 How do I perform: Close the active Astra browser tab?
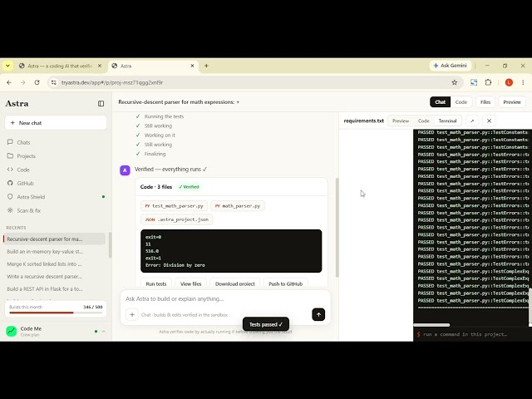(x=192, y=66)
